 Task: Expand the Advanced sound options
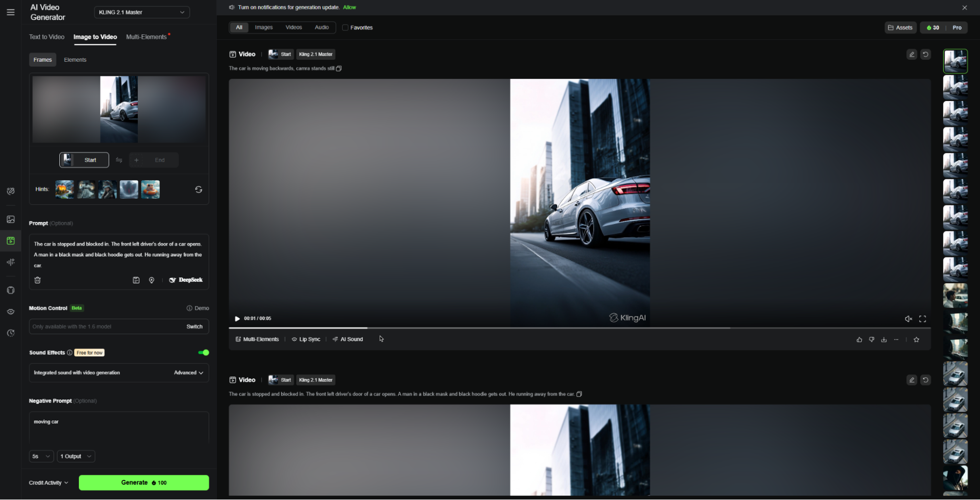point(189,373)
